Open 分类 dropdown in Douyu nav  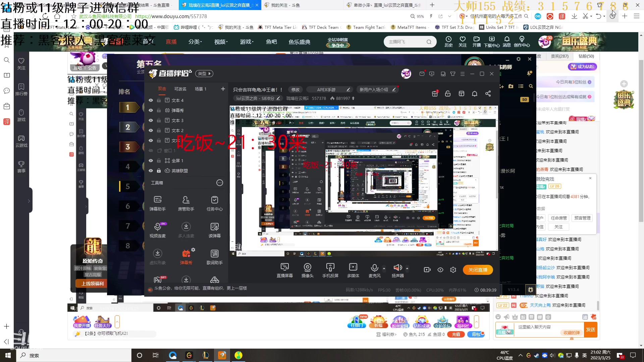click(195, 42)
